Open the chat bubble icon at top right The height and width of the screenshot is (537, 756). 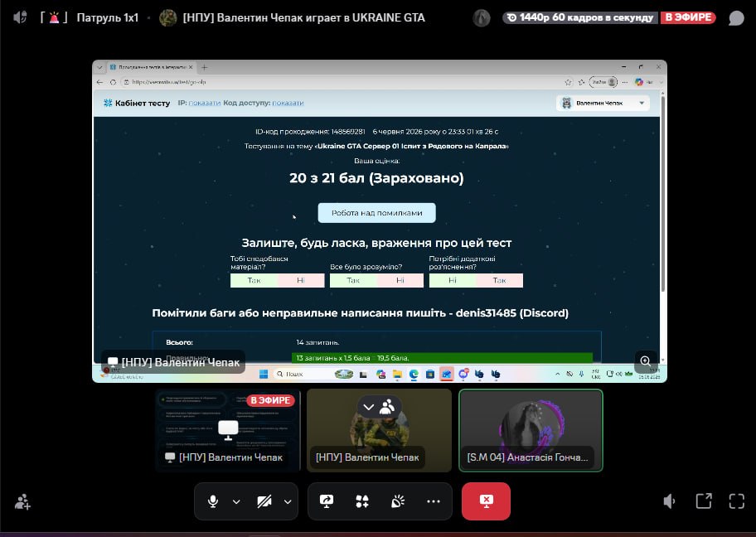tap(736, 18)
